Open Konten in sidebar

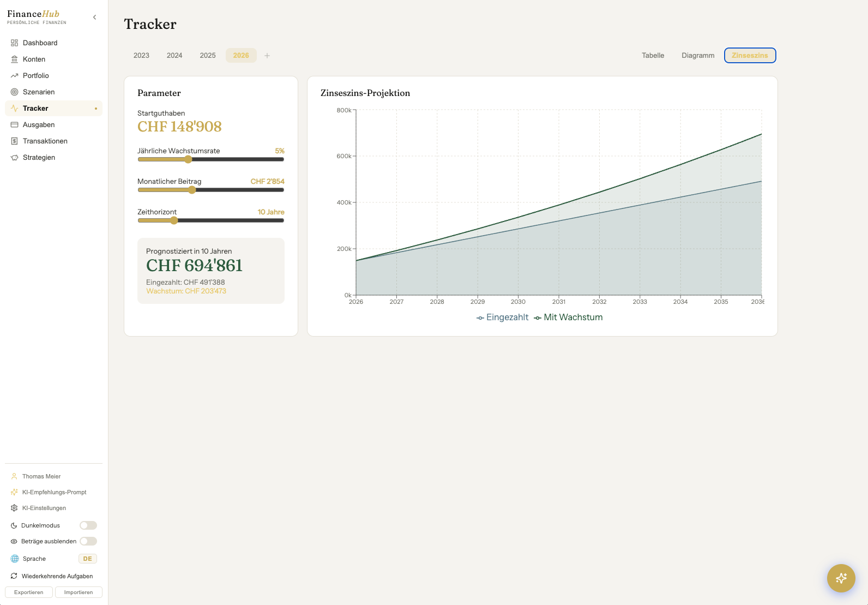[53, 59]
